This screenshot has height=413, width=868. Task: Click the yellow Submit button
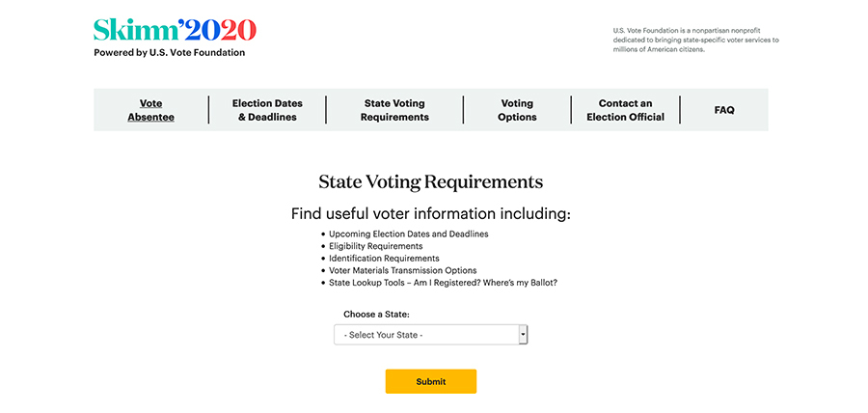coord(431,381)
